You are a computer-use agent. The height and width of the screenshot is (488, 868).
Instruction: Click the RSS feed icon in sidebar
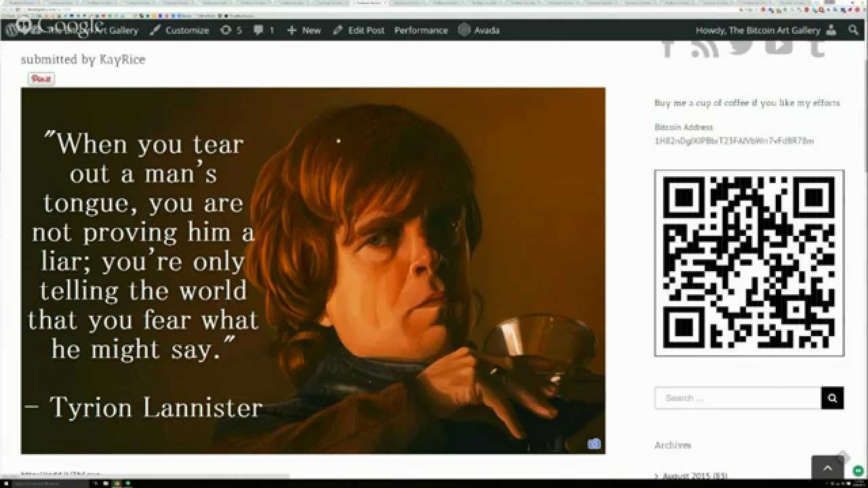coord(705,47)
